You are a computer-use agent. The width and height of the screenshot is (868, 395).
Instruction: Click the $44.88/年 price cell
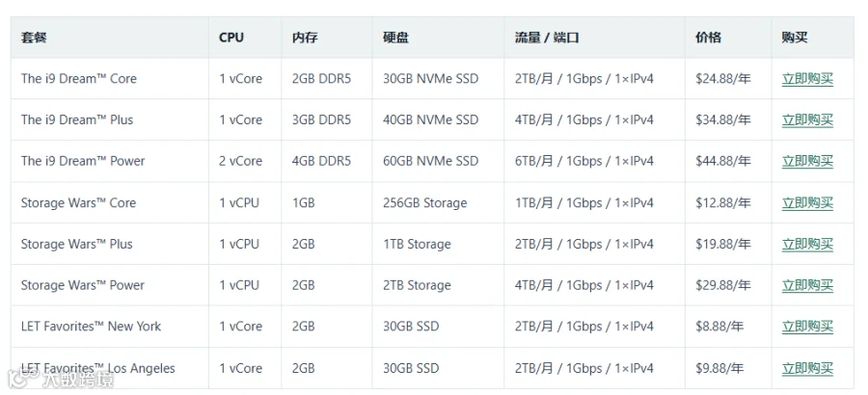(x=723, y=162)
